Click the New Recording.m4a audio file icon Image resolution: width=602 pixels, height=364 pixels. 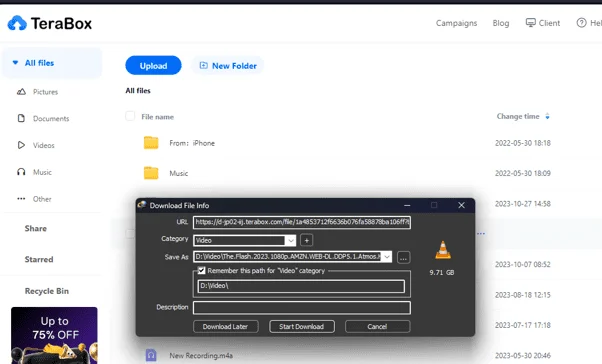tap(151, 355)
